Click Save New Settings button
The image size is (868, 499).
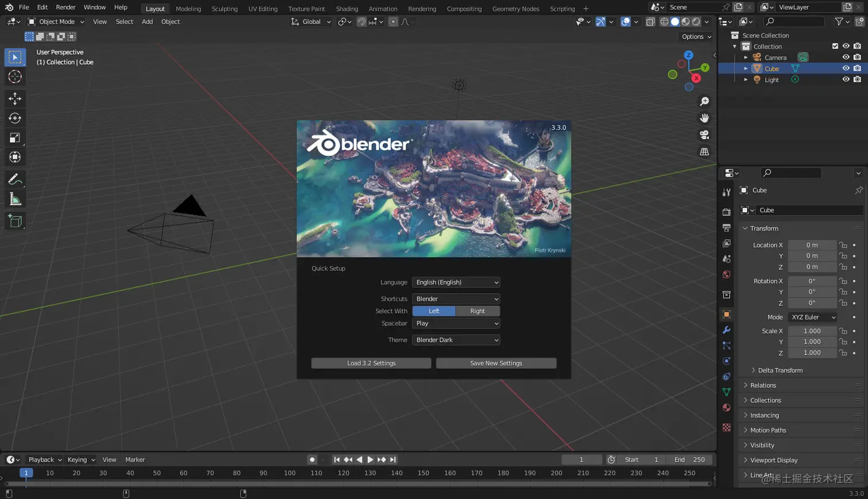(496, 363)
